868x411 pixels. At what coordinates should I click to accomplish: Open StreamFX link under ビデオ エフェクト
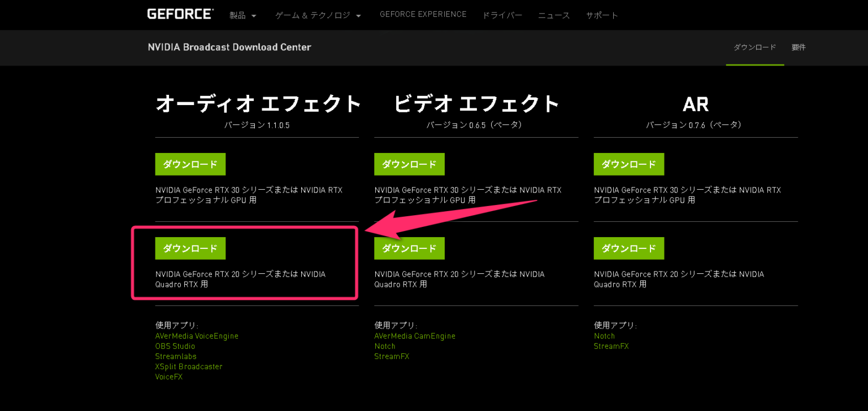point(392,356)
